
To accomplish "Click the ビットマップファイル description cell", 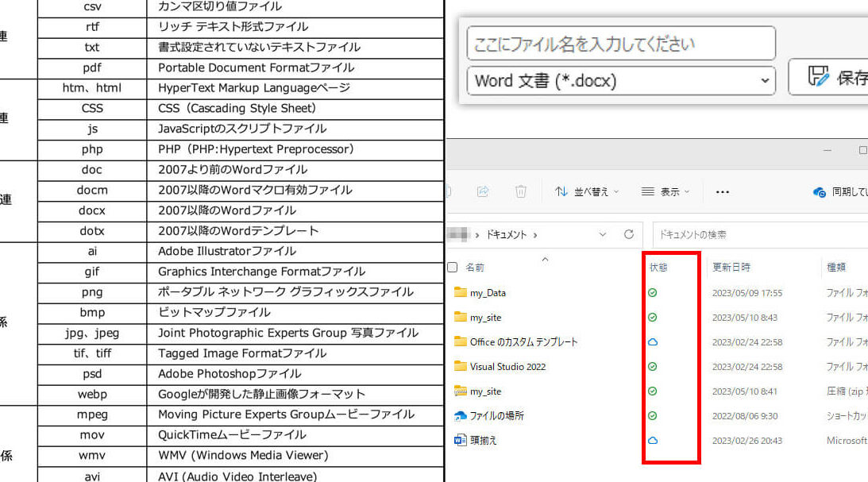I will (x=295, y=312).
